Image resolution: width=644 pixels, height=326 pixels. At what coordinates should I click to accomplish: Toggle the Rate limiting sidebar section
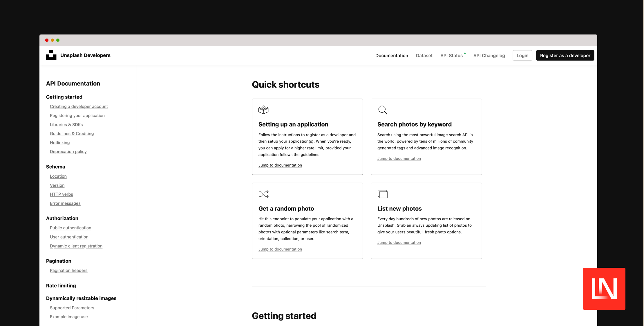pos(61,285)
